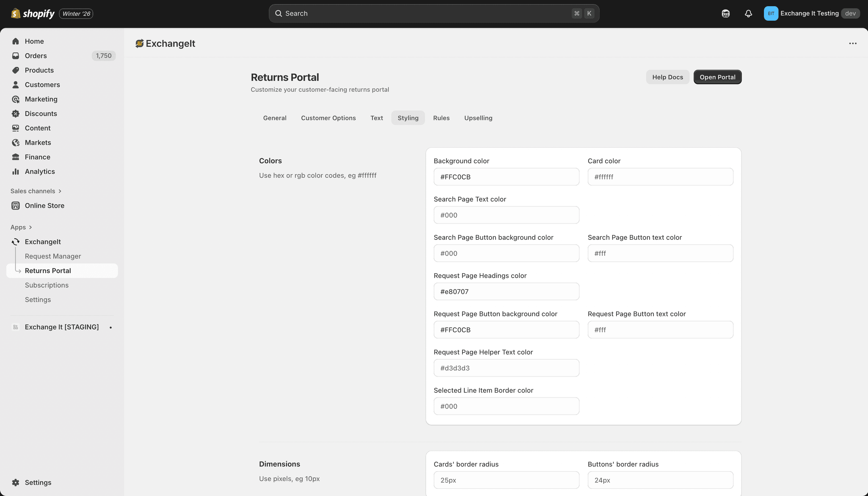Click the Card color input field
This screenshot has height=496, width=868.
[x=660, y=177]
